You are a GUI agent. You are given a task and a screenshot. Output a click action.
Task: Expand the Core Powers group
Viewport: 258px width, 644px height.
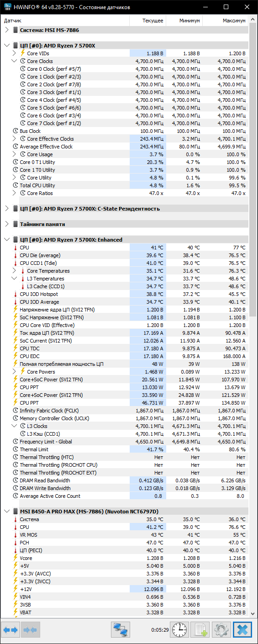tap(14, 372)
